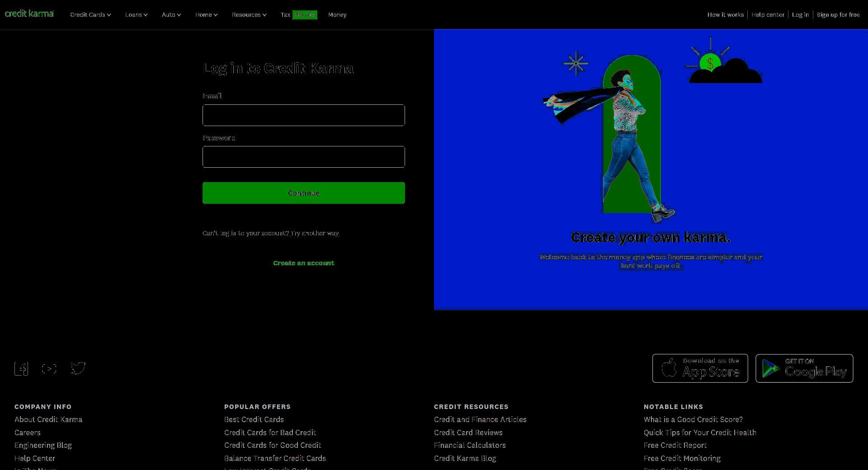
Task: Click the Create your own karma heading
Action: [x=651, y=237]
